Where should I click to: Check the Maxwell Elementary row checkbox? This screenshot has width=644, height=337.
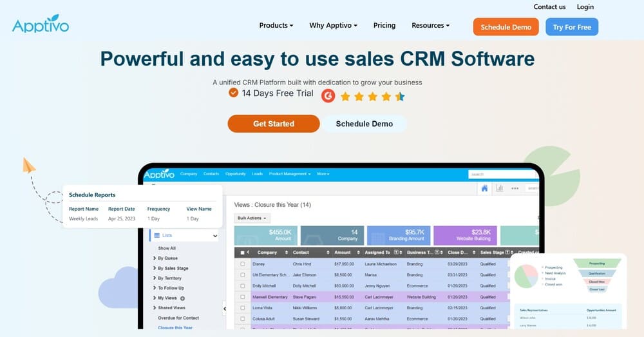242,296
